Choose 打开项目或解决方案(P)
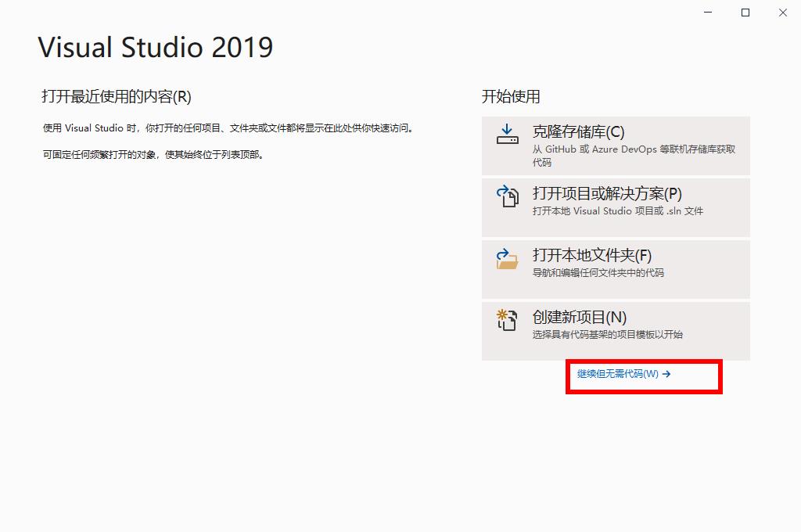 (616, 207)
